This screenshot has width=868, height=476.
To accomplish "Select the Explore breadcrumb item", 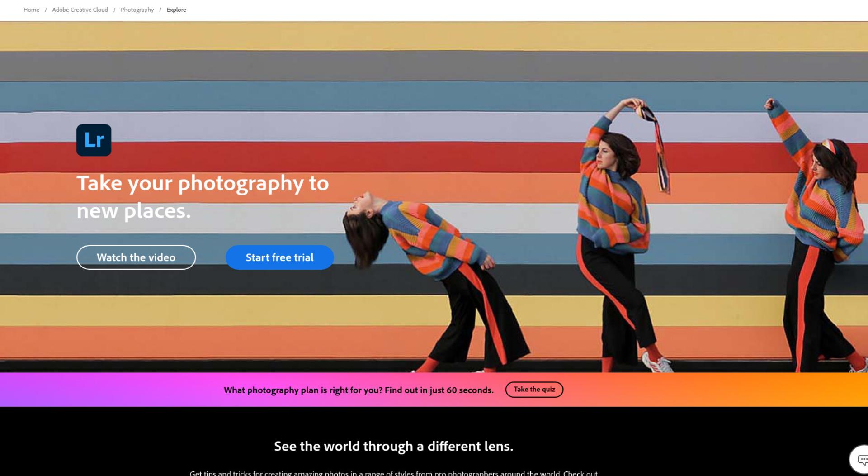I will 176,10.
